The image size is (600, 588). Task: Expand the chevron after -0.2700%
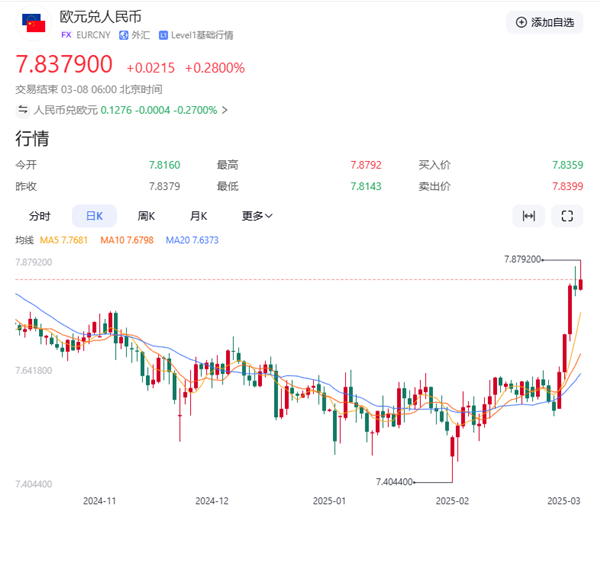click(225, 110)
